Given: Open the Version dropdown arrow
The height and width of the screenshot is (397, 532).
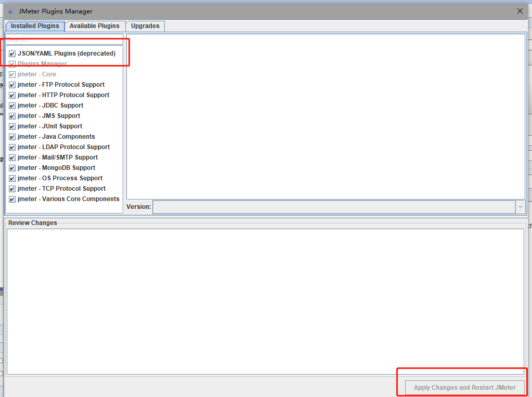Looking at the screenshot, I should (521, 207).
